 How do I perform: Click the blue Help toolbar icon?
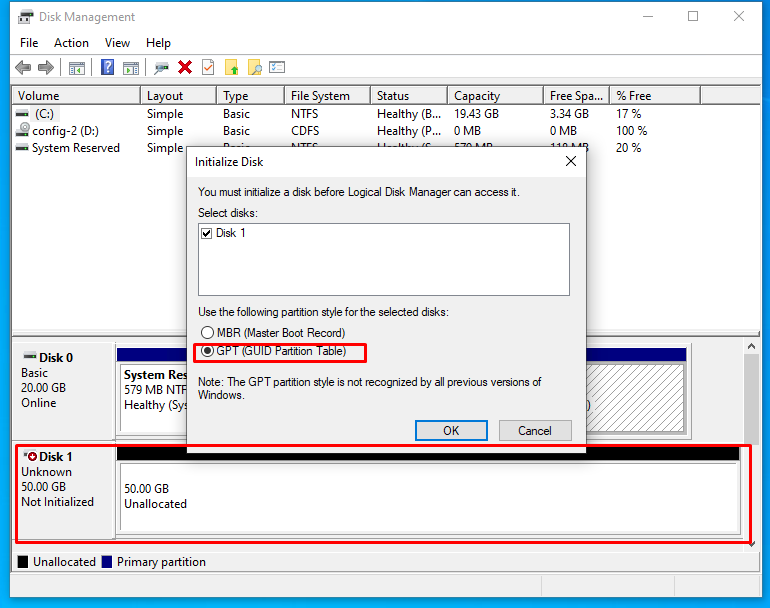107,68
